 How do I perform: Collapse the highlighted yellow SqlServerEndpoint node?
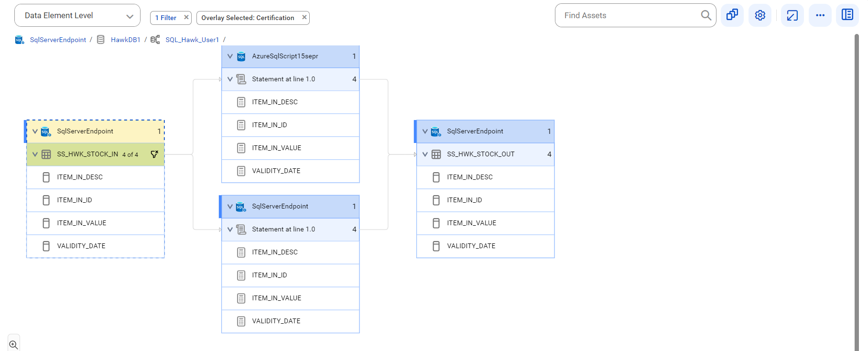pos(35,132)
